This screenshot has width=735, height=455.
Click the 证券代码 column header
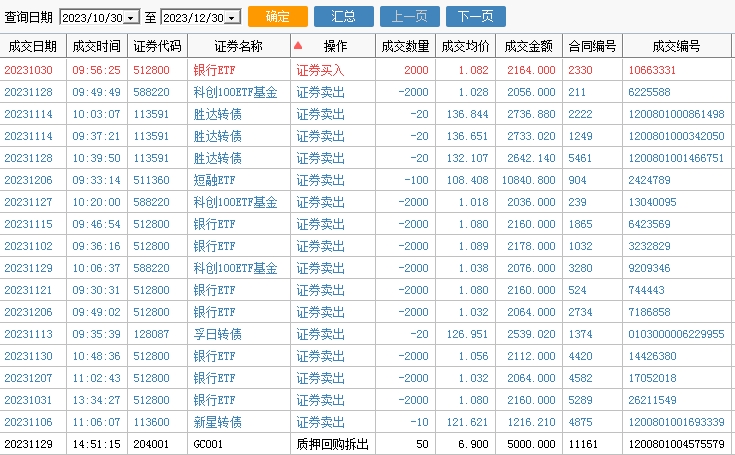tap(157, 46)
